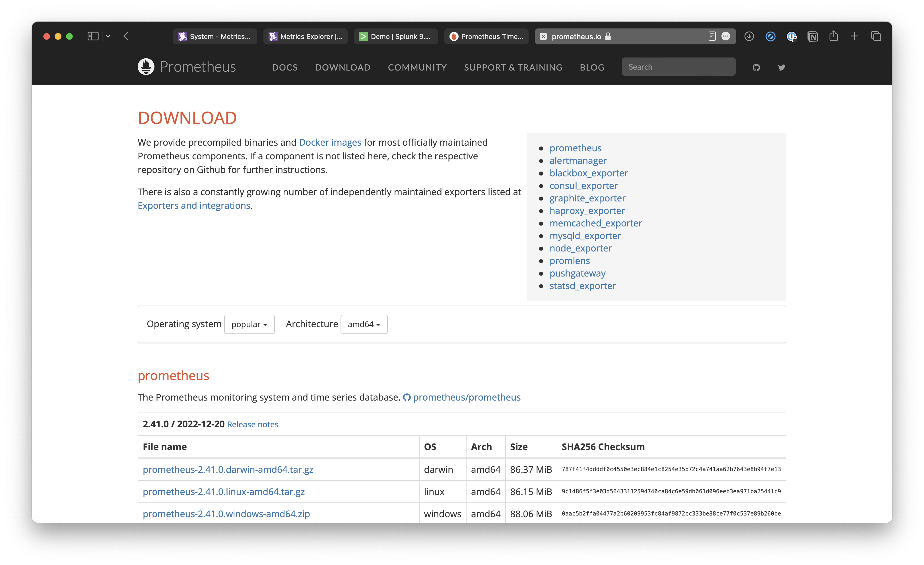This screenshot has width=924, height=565.
Task: Select the darwin SHA256 checksum text
Action: click(x=671, y=469)
